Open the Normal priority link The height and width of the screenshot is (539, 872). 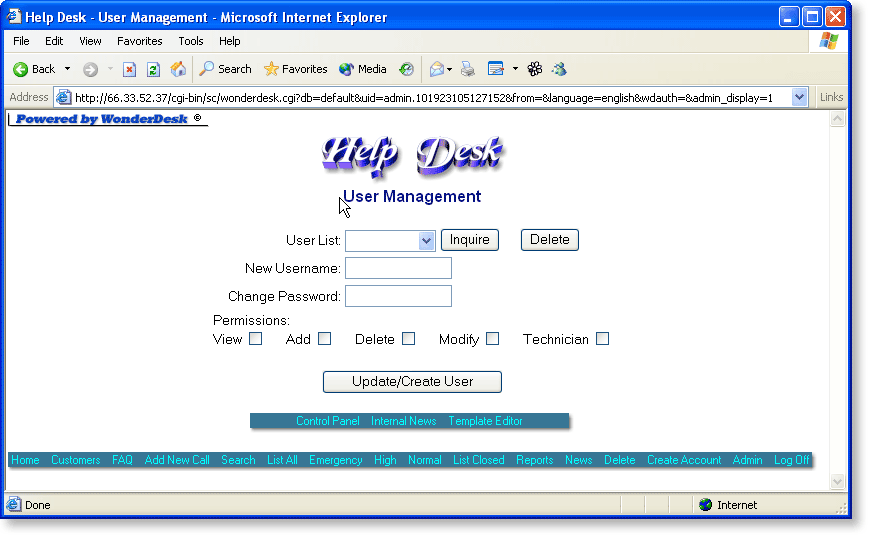pos(425,460)
